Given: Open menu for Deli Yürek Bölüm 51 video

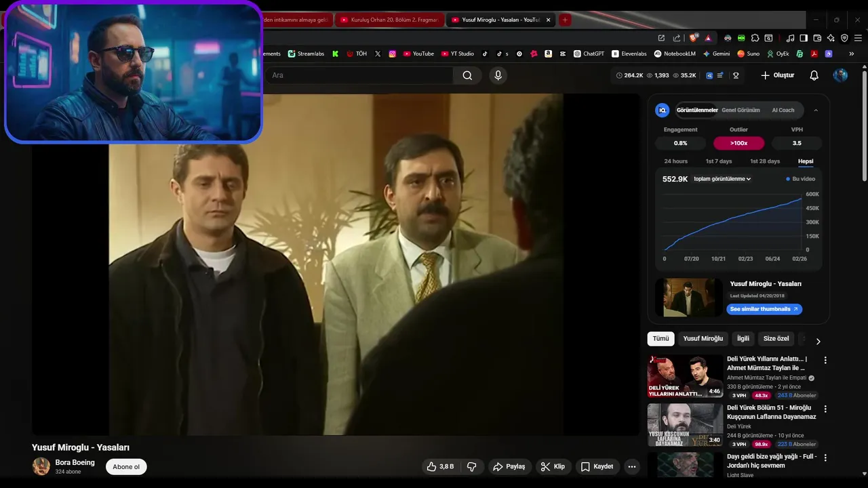Looking at the screenshot, I should point(825,409).
